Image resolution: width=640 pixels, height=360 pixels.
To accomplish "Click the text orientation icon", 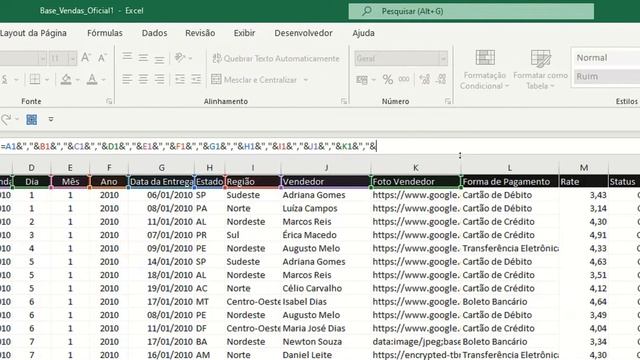I will (x=180, y=58).
